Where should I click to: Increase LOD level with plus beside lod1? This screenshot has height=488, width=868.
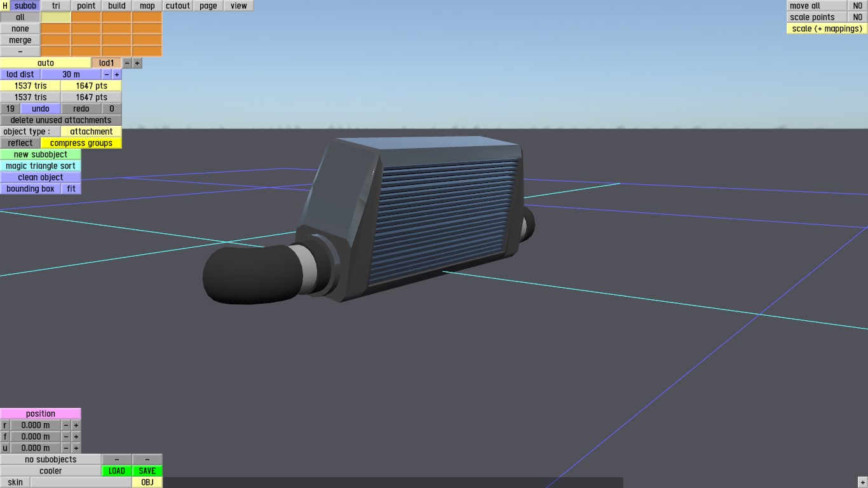(137, 63)
